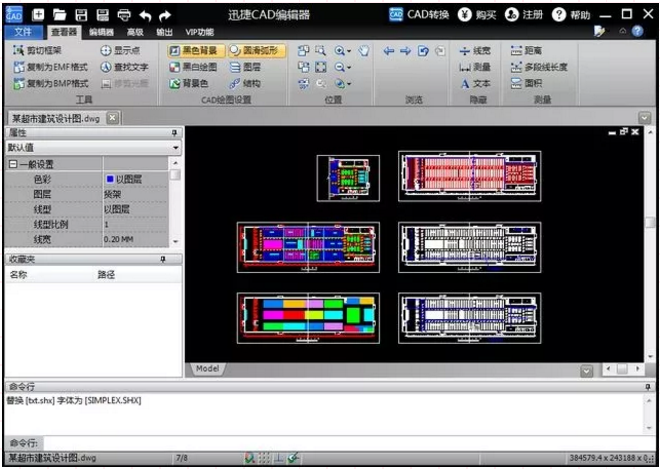
Task: Click the 注册 register button
Action: pos(524,15)
